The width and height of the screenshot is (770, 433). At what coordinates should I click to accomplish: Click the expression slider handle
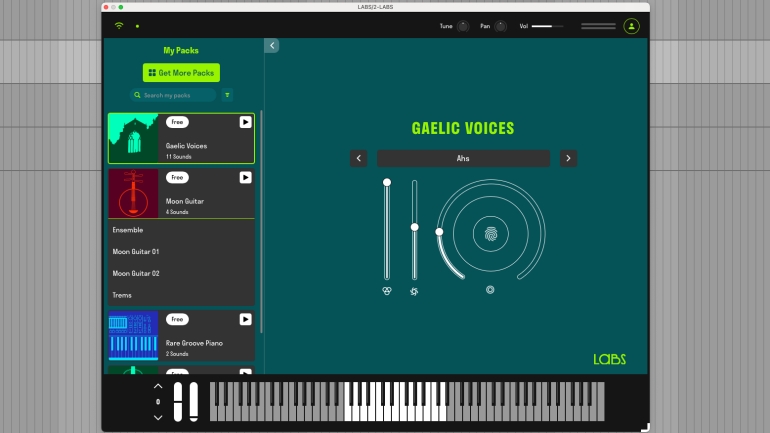pyautogui.click(x=387, y=182)
